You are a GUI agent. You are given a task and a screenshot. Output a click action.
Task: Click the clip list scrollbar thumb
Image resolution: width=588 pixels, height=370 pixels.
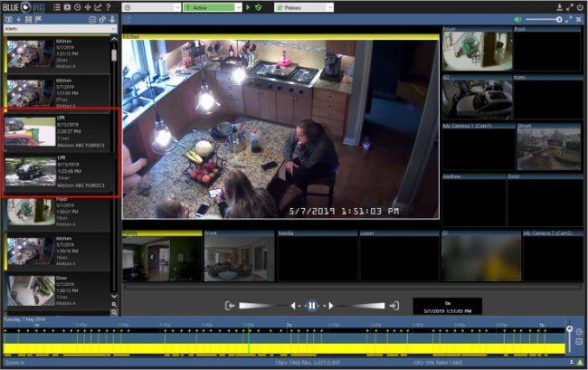point(114,55)
